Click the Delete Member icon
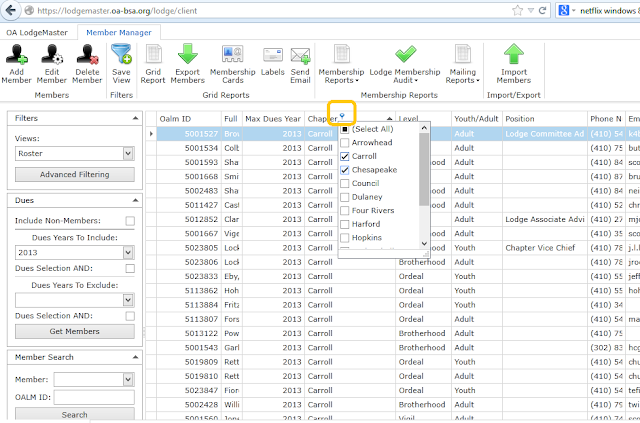Image resolution: width=640 pixels, height=423 pixels. coord(87,54)
